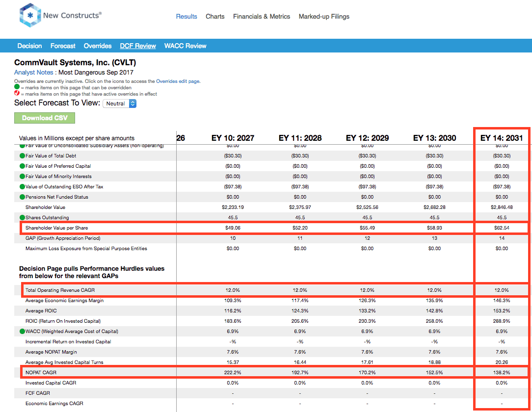Open the Analyst Notes link
Screen dimensions: 532x412
[x=33, y=72]
